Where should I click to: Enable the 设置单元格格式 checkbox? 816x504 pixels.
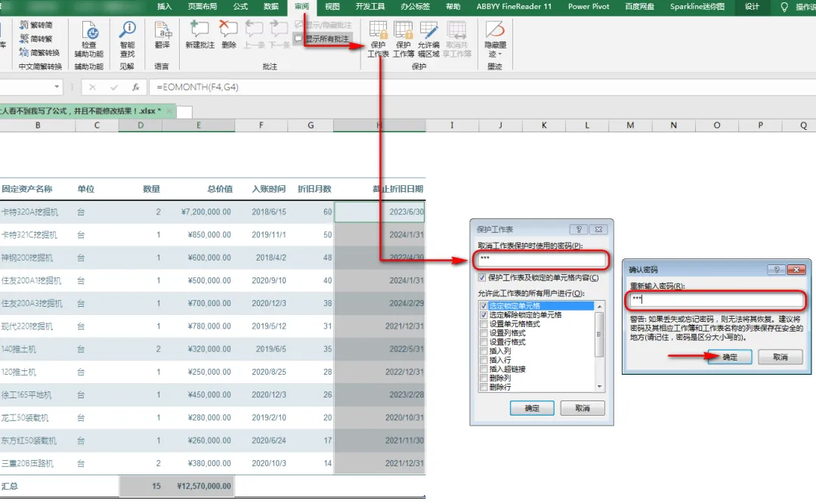click(x=484, y=324)
